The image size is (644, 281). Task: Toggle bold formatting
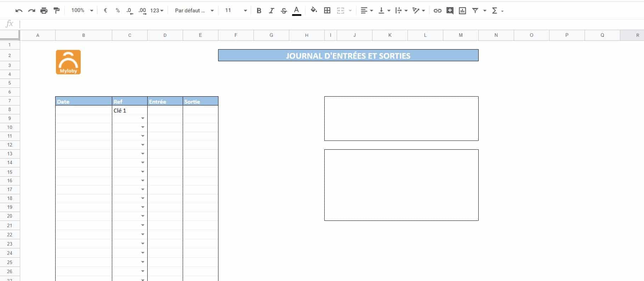259,11
